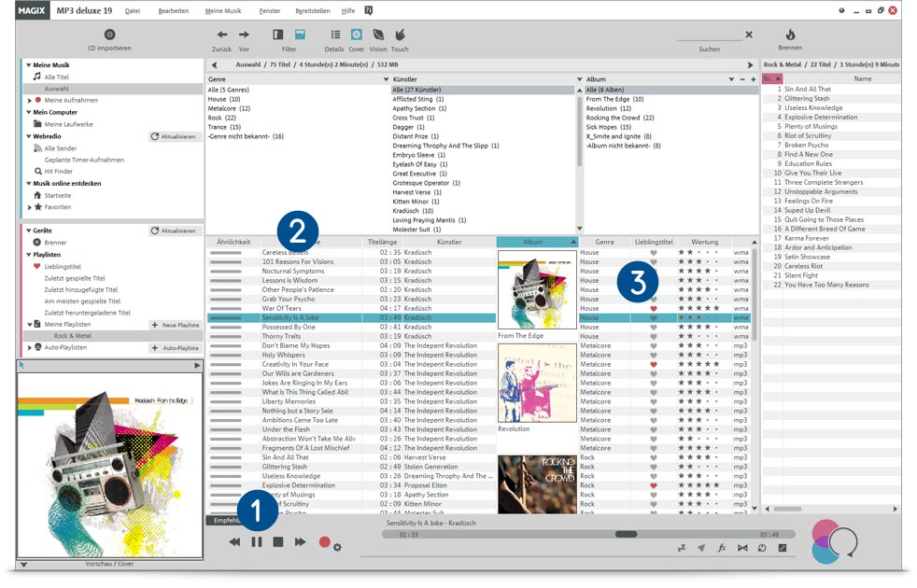Image resolution: width=917 pixels, height=588 pixels.
Task: Click the Auto-Playliste button
Action: (176, 348)
